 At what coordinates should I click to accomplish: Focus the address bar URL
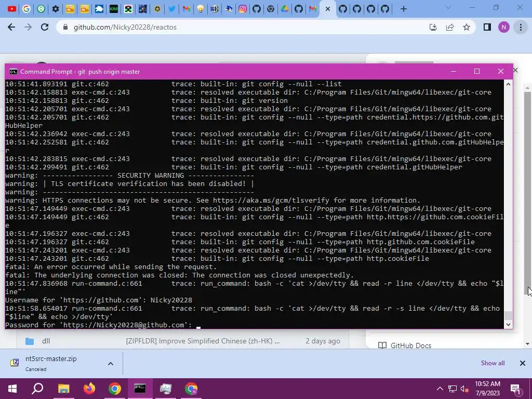pyautogui.click(x=125, y=27)
